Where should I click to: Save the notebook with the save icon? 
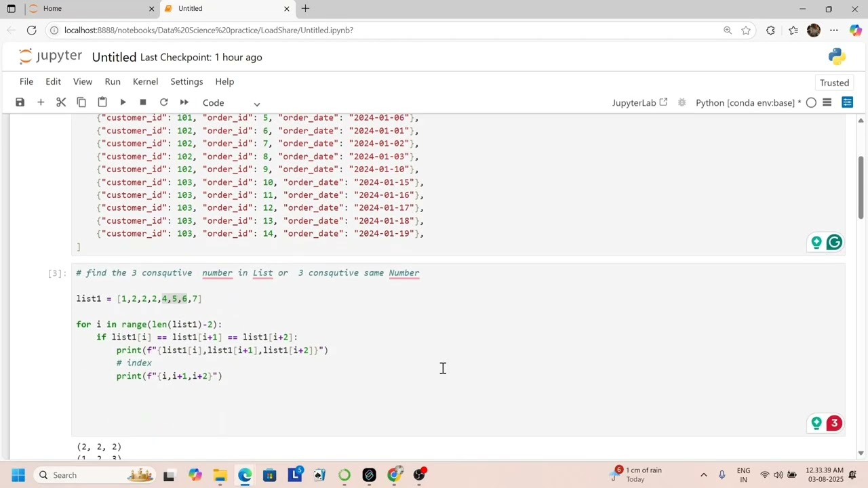click(x=20, y=102)
